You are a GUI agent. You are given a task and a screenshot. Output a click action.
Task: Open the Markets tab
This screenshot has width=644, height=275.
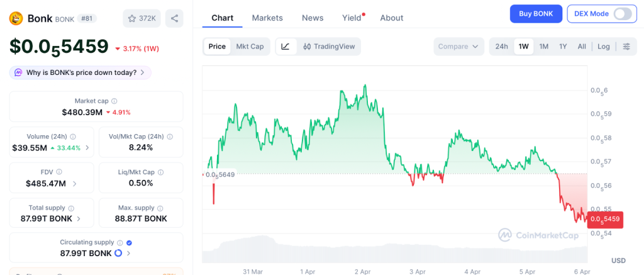pyautogui.click(x=267, y=18)
